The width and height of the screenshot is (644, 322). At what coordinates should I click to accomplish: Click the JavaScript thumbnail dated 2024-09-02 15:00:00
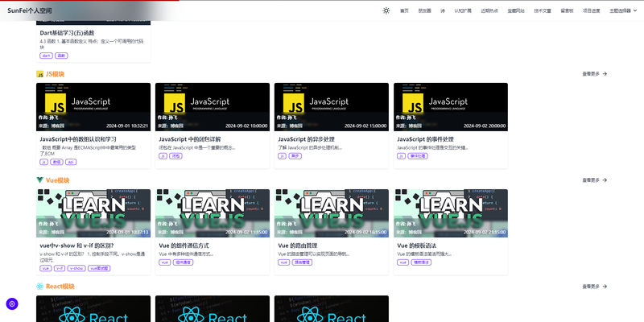click(332, 107)
